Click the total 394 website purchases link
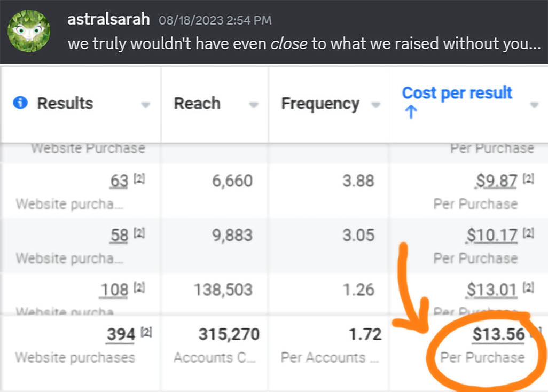This screenshot has width=548, height=392. coord(121,335)
